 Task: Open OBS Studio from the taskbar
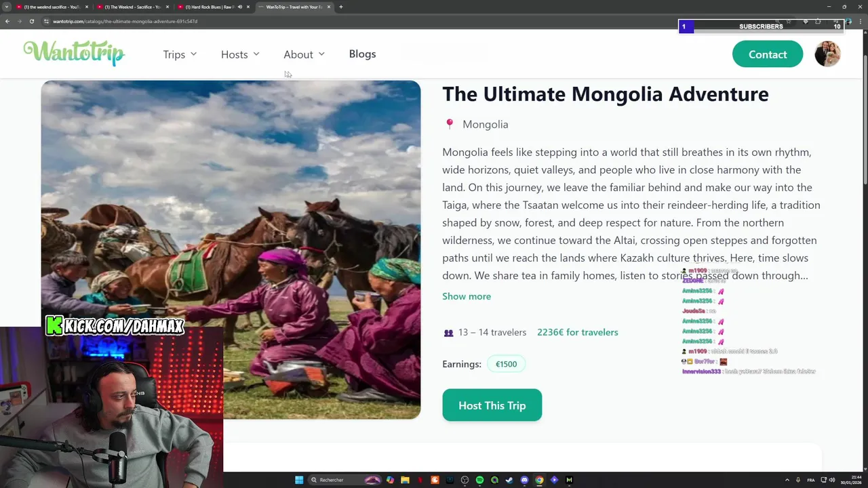click(465, 480)
